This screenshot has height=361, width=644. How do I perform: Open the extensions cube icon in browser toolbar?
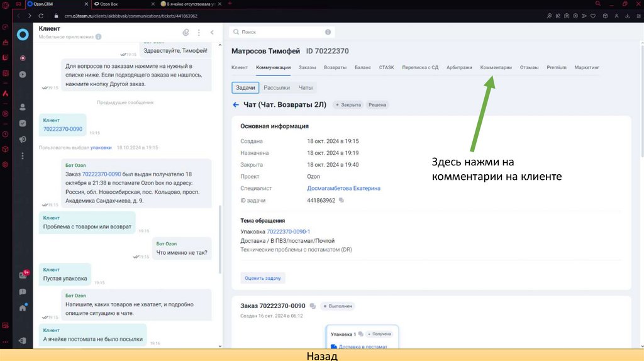[605, 16]
